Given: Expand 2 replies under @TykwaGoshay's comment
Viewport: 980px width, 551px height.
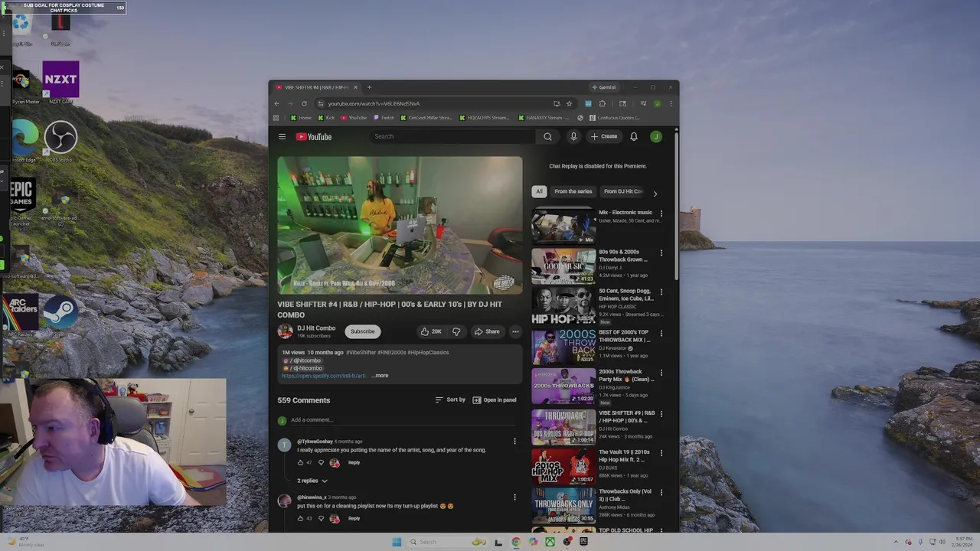Looking at the screenshot, I should click(x=312, y=481).
